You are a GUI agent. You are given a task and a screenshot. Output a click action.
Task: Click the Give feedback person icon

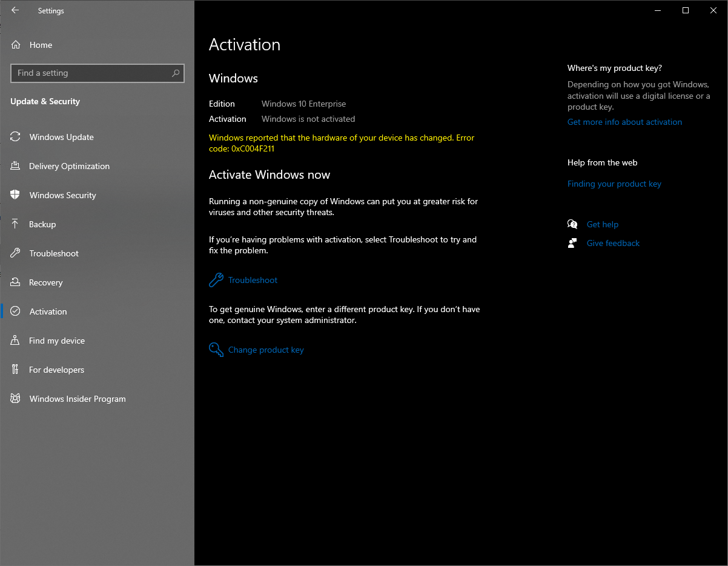coord(572,243)
